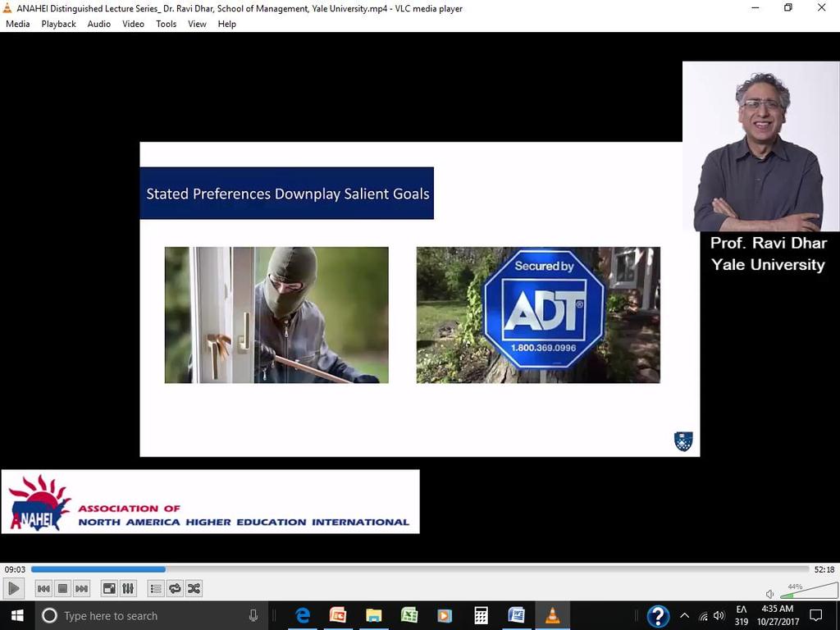Viewport: 840px width, 630px height.
Task: Skip to the previous media item
Action: (x=43, y=589)
